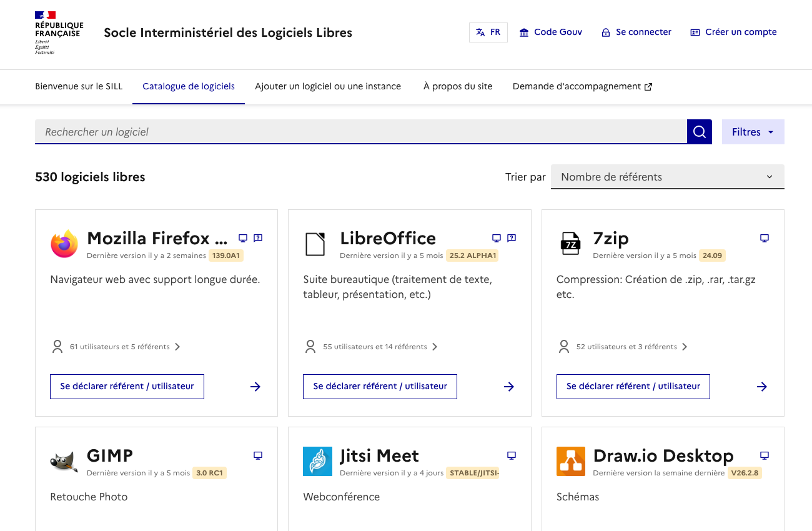Click the 7zip card title
This screenshot has height=531, width=812.
[611, 238]
